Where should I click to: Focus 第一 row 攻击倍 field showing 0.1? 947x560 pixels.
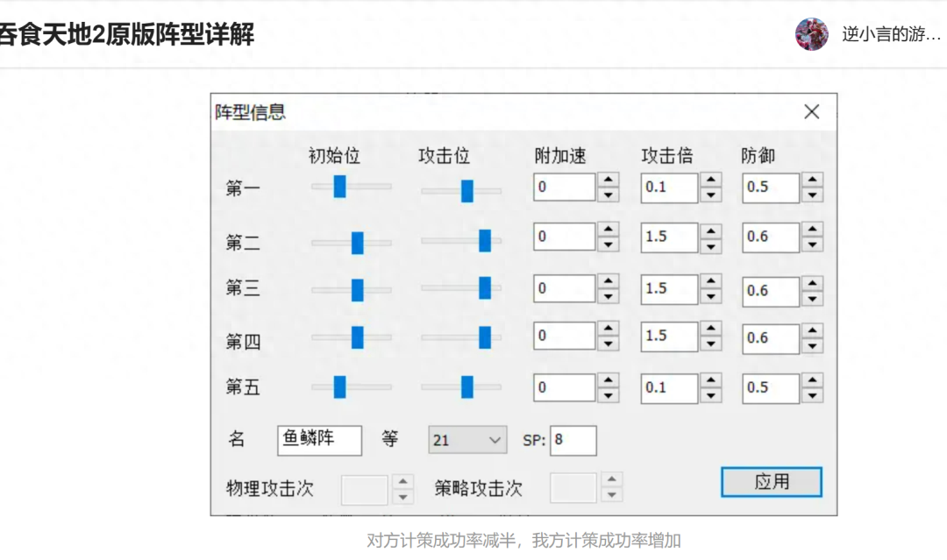[x=670, y=187]
